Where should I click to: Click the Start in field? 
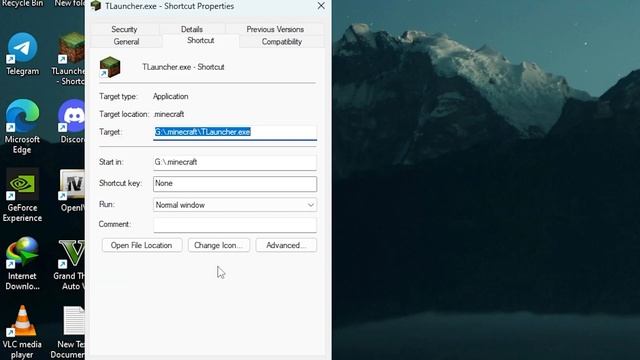[x=235, y=162]
